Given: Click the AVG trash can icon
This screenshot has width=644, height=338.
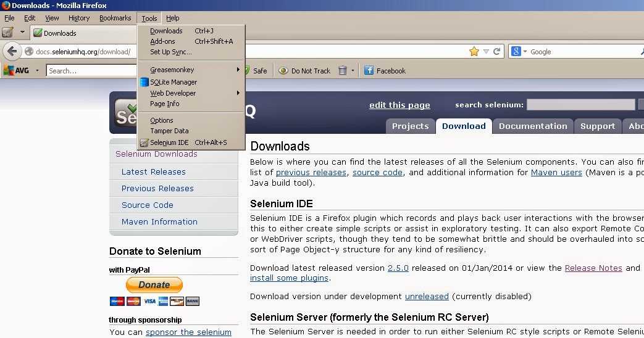Looking at the screenshot, I should [343, 70].
